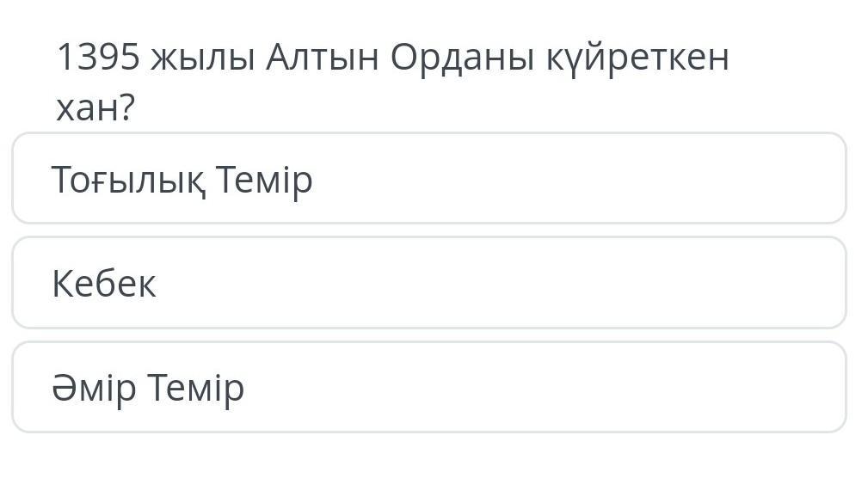Select the answer Тоғылық Темір
Image resolution: width=868 pixels, height=497 pixels.
(429, 178)
